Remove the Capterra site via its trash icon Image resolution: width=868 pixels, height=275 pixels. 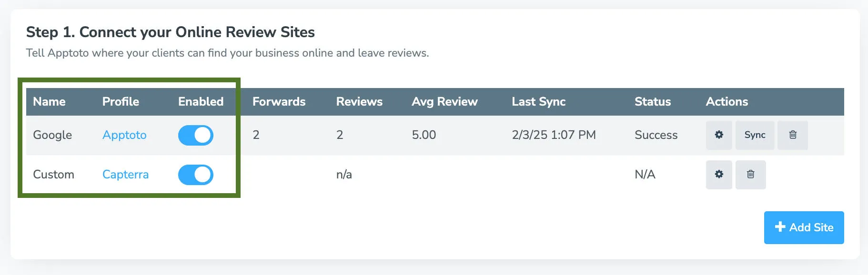[x=751, y=175]
